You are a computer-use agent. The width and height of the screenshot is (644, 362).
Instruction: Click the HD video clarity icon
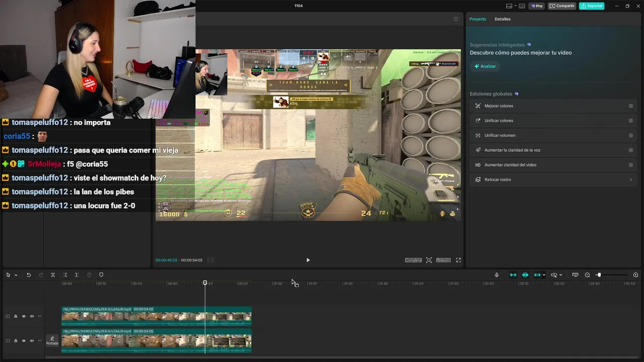[478, 165]
